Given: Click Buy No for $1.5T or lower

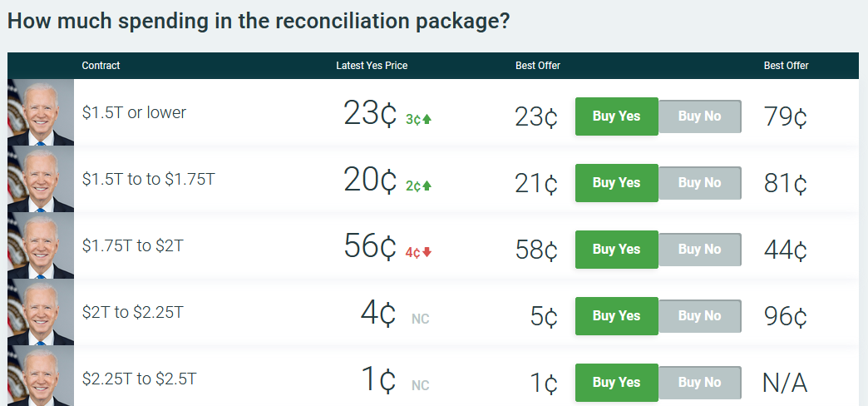Looking at the screenshot, I should (700, 116).
